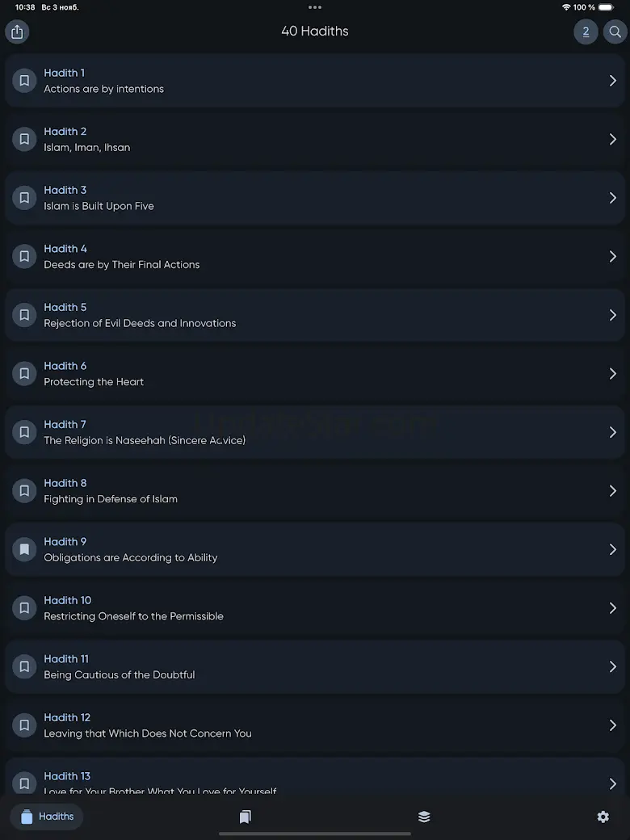Expand Hadith 2 using its chevron
The width and height of the screenshot is (630, 840).
pyautogui.click(x=612, y=139)
